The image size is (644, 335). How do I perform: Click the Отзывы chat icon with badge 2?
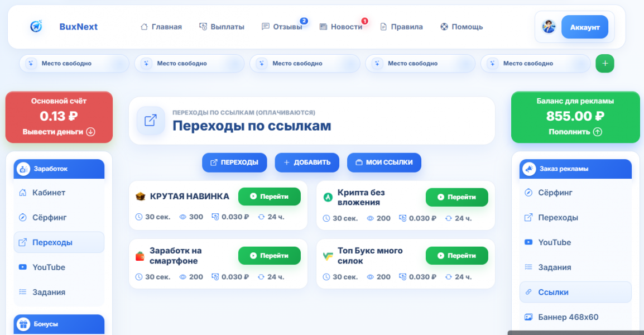point(265,26)
